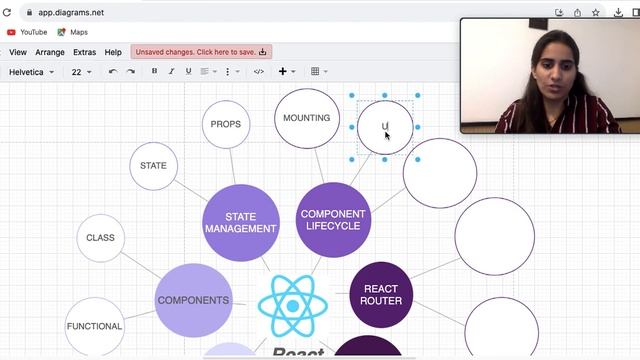
Task: Select the STATE MANAGEMENT node
Action: tap(241, 222)
